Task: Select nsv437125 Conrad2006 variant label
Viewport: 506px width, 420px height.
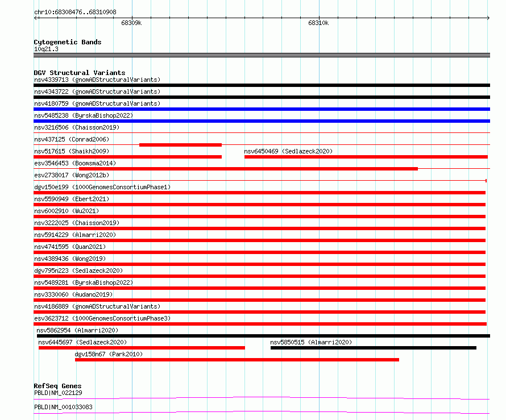Action: (72, 139)
